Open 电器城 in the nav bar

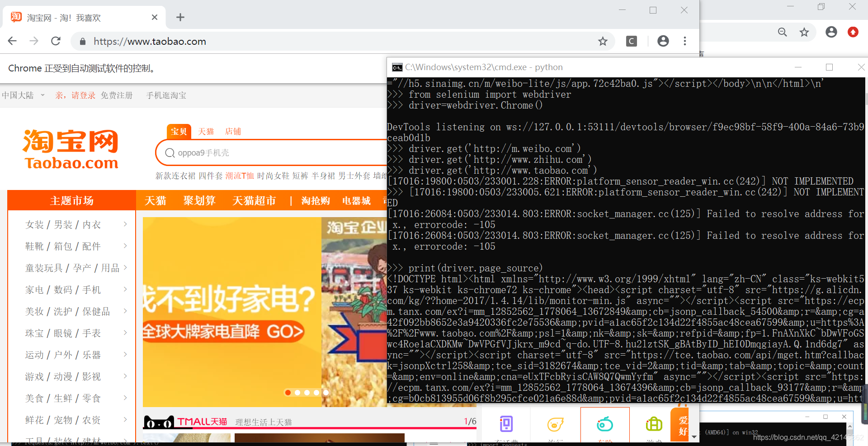[x=357, y=200]
